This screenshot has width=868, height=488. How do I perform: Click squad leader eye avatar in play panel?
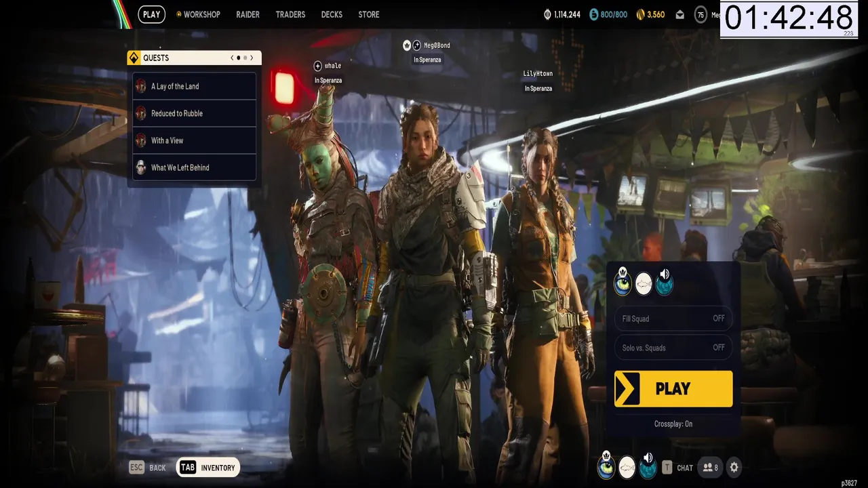pyautogui.click(x=623, y=283)
